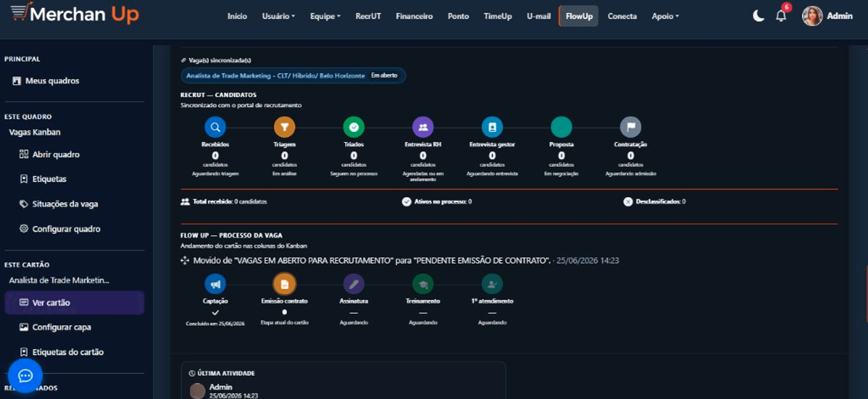The image size is (868, 399).
Task: Click the Ativos no processo check icon
Action: [x=406, y=202]
